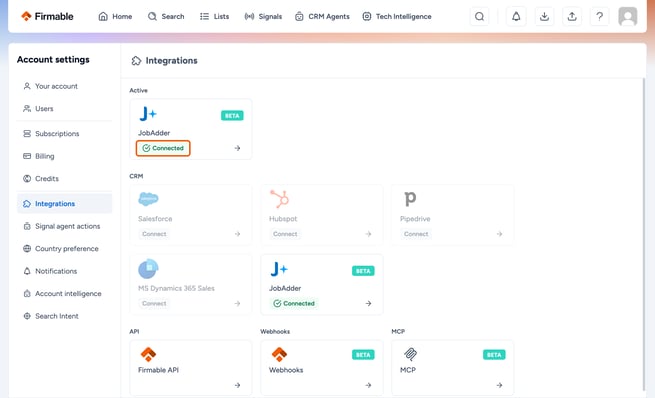Image resolution: width=655 pixels, height=398 pixels.
Task: Click BETA badge on Active JobAdder card
Action: point(232,116)
